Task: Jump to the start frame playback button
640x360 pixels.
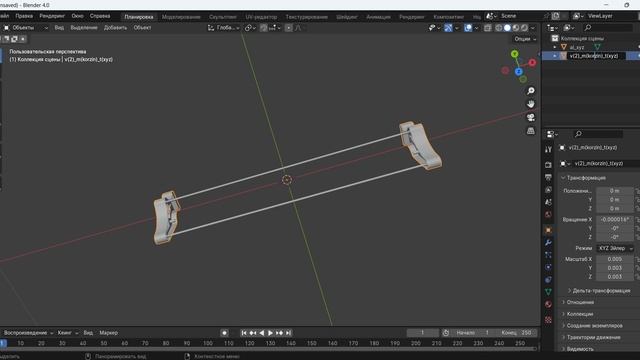Action: pyautogui.click(x=244, y=333)
